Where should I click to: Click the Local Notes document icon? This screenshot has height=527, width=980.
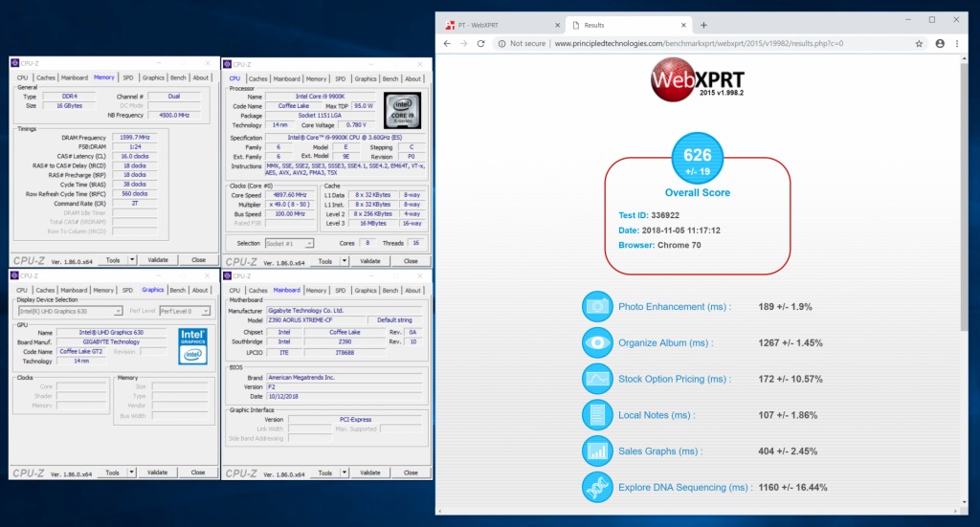597,415
